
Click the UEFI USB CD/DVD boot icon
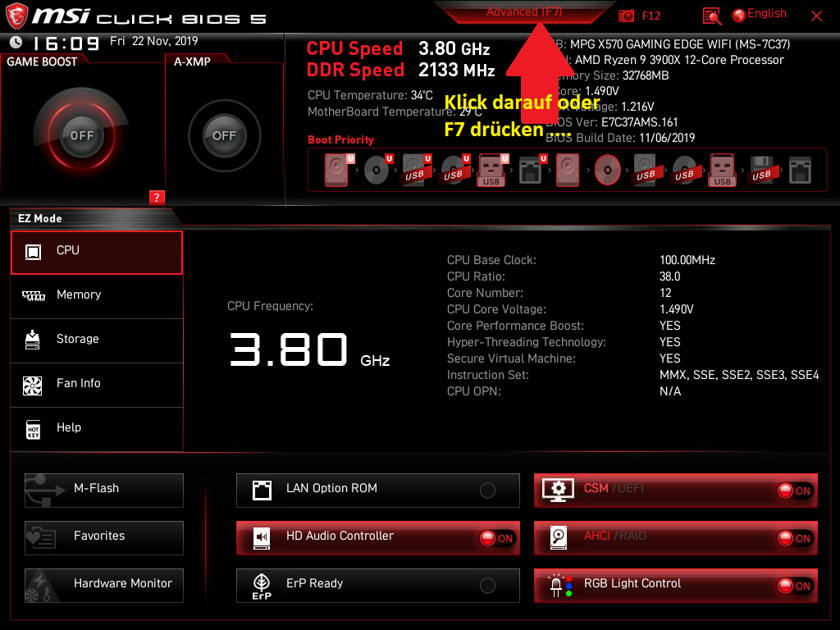click(454, 170)
